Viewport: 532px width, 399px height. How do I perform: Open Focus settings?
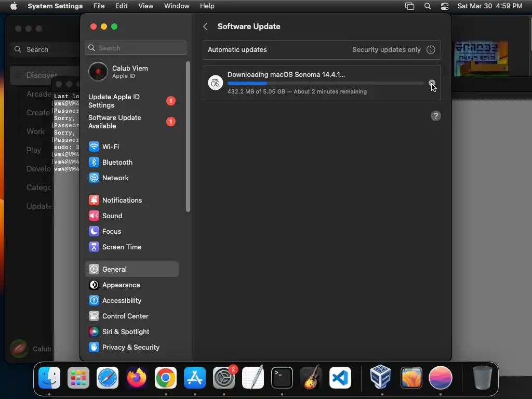(132, 231)
